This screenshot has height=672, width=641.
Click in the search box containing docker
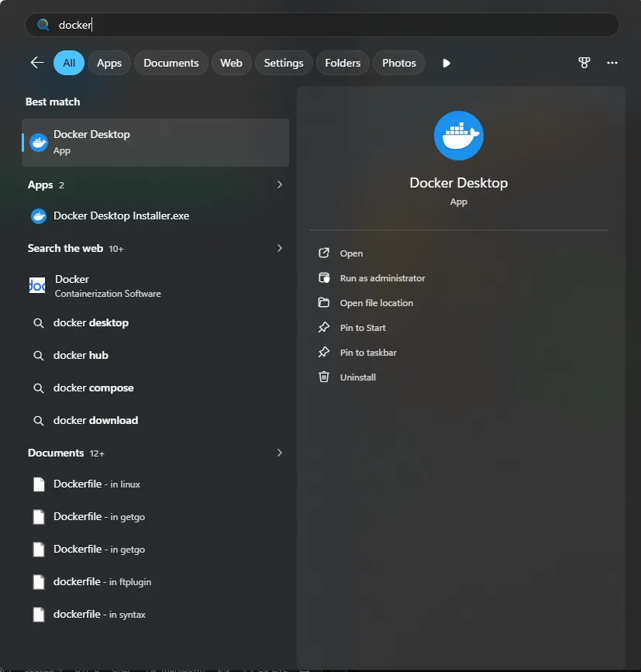(322, 25)
